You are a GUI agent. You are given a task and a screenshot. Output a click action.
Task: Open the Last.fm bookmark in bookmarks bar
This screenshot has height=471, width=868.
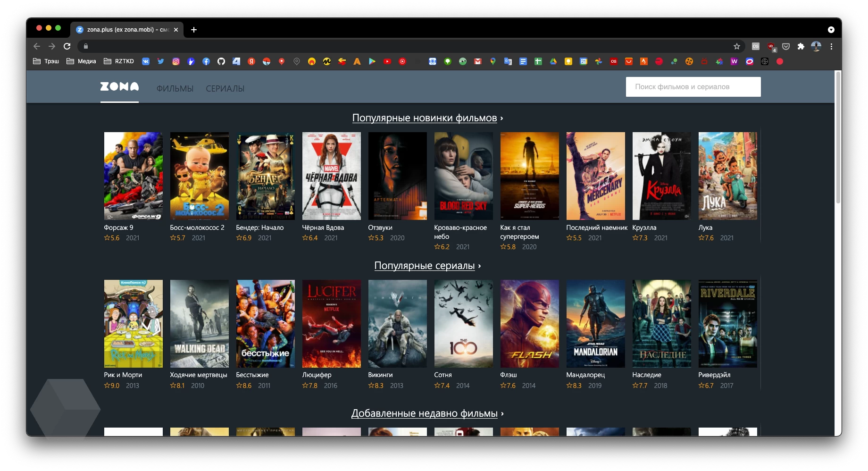(614, 61)
